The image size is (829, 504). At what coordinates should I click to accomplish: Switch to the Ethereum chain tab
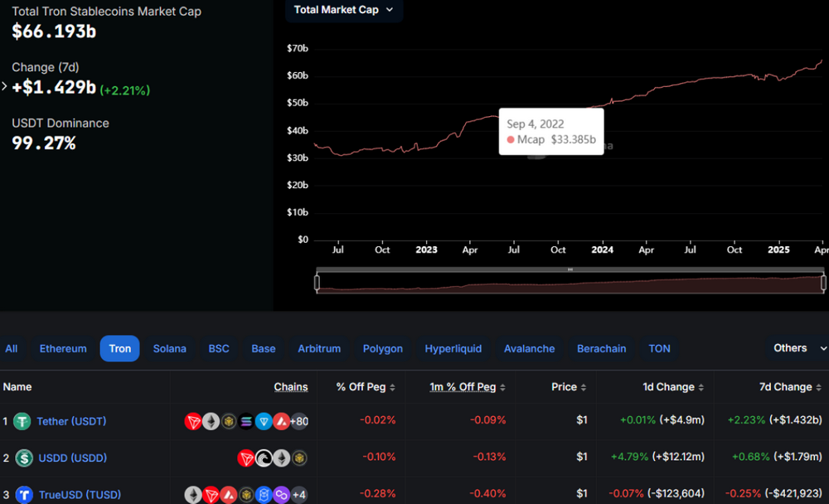click(x=63, y=349)
